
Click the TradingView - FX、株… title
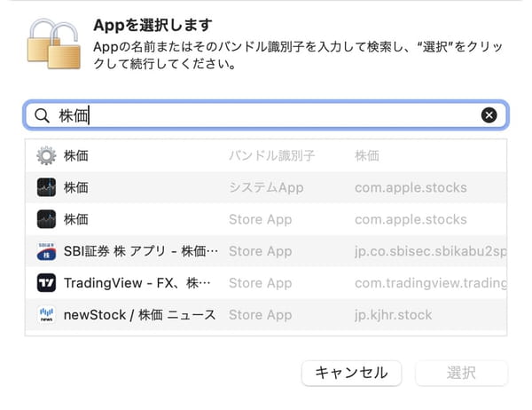click(137, 283)
